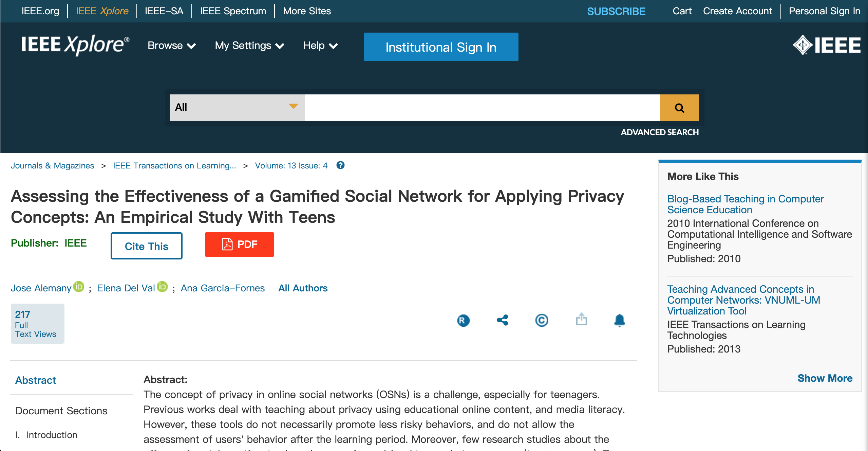This screenshot has height=451, width=868.
Task: Open the Cart
Action: point(682,11)
